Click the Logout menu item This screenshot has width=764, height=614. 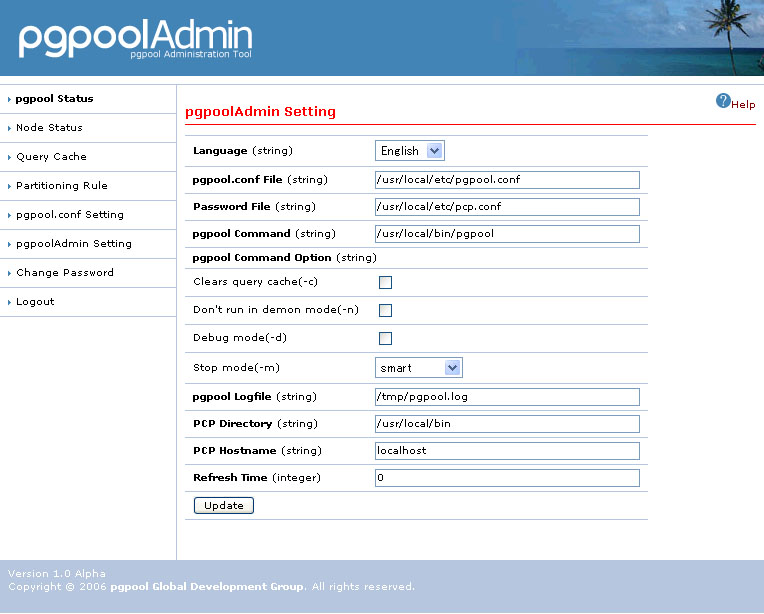coord(35,302)
